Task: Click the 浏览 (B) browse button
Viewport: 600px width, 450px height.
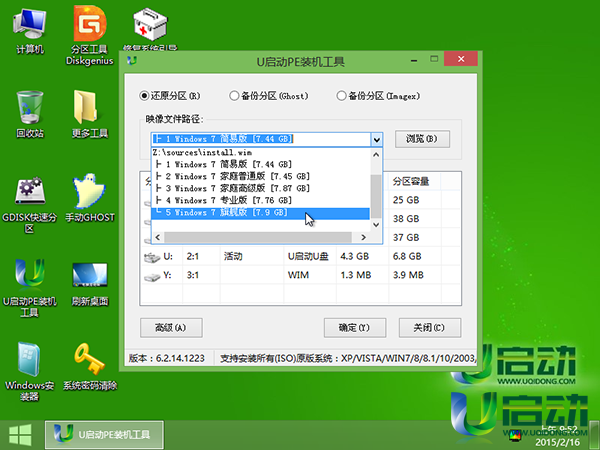Action: 422,139
